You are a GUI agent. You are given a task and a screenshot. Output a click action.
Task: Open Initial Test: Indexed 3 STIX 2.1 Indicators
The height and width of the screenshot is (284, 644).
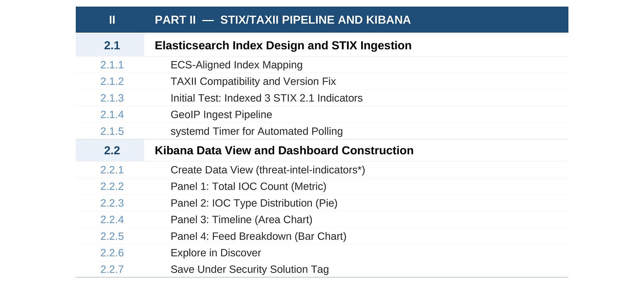click(x=266, y=98)
